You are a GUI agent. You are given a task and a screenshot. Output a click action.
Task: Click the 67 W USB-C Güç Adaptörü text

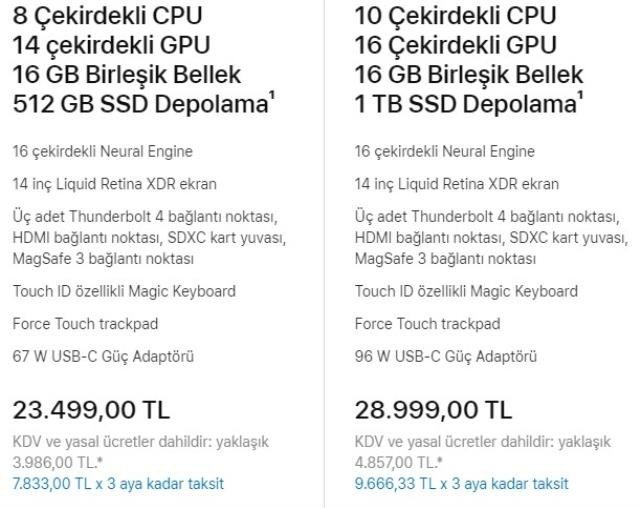point(103,357)
